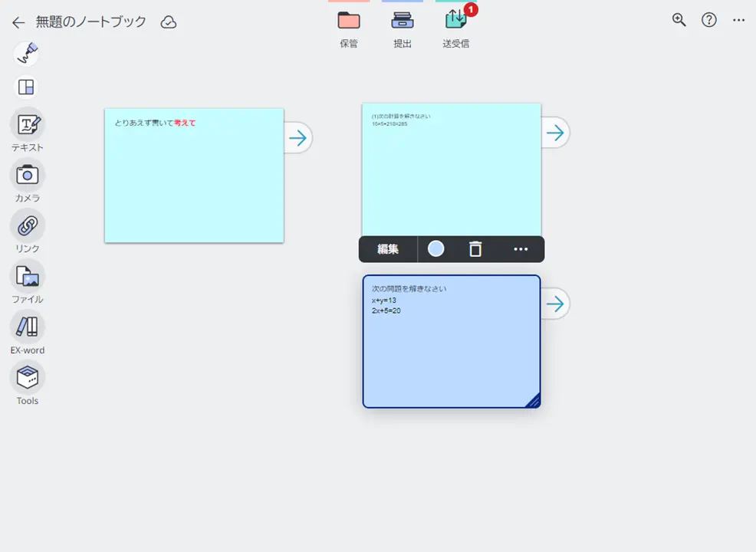Viewport: 756px width, 552px height.
Task: Expand the とりあえず書いて考えて note with its arrow
Action: (x=299, y=137)
